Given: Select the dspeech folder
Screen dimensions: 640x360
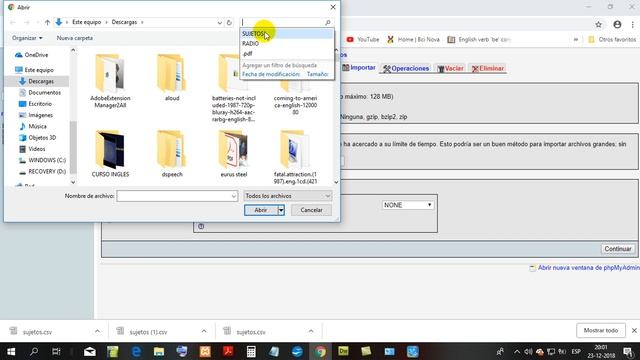Looking at the screenshot, I should pos(172,153).
